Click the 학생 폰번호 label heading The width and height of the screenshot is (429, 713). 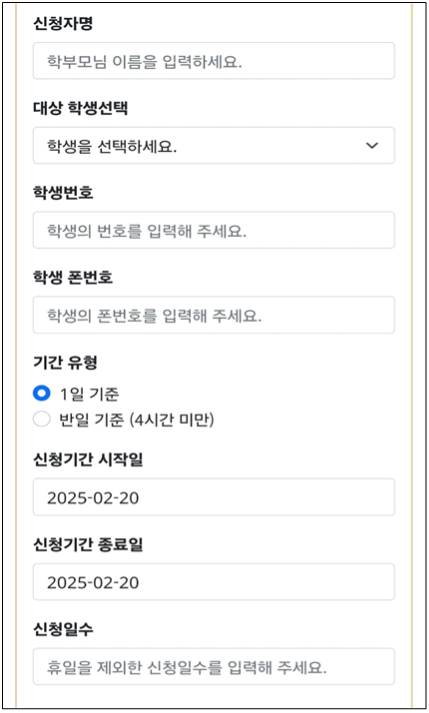73,277
